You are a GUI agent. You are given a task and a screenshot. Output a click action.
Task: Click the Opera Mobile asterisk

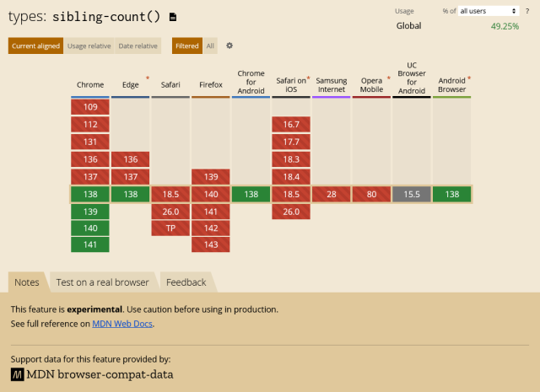tap(388, 78)
